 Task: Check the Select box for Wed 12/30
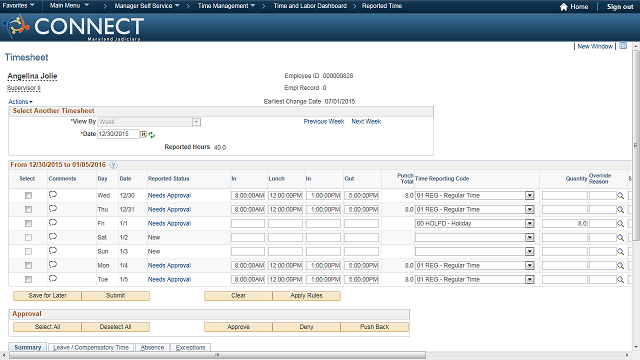click(28, 196)
